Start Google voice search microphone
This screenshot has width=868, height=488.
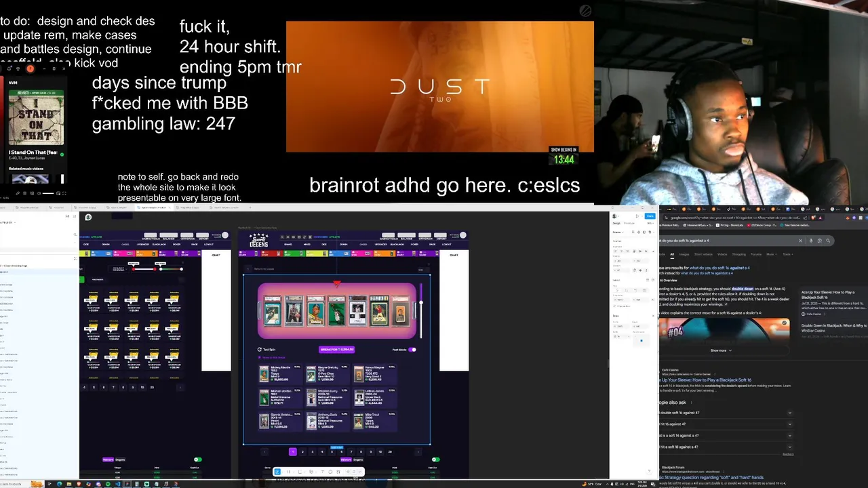[x=811, y=241]
